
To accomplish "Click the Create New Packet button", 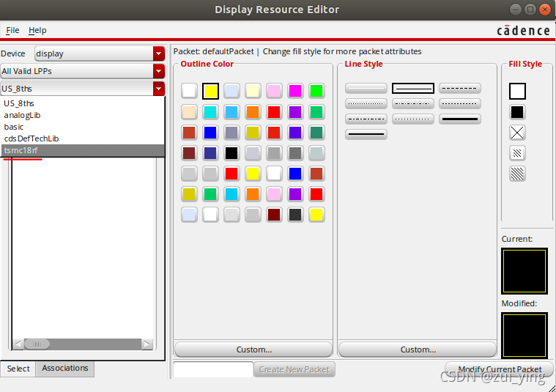I will (294, 369).
